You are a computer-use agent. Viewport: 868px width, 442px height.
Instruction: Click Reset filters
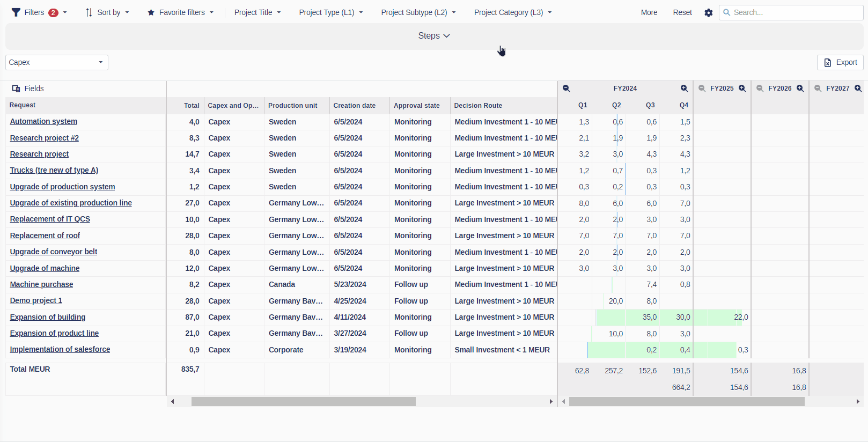click(682, 12)
